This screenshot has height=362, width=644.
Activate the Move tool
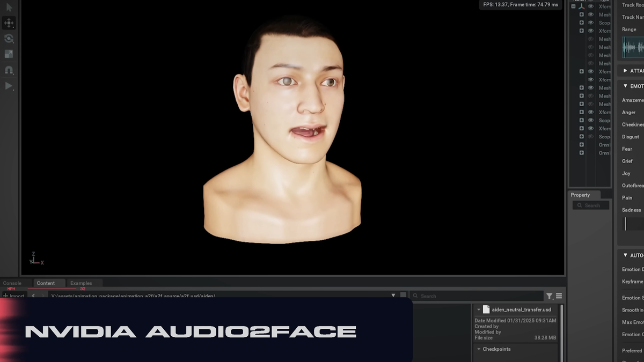[9, 23]
